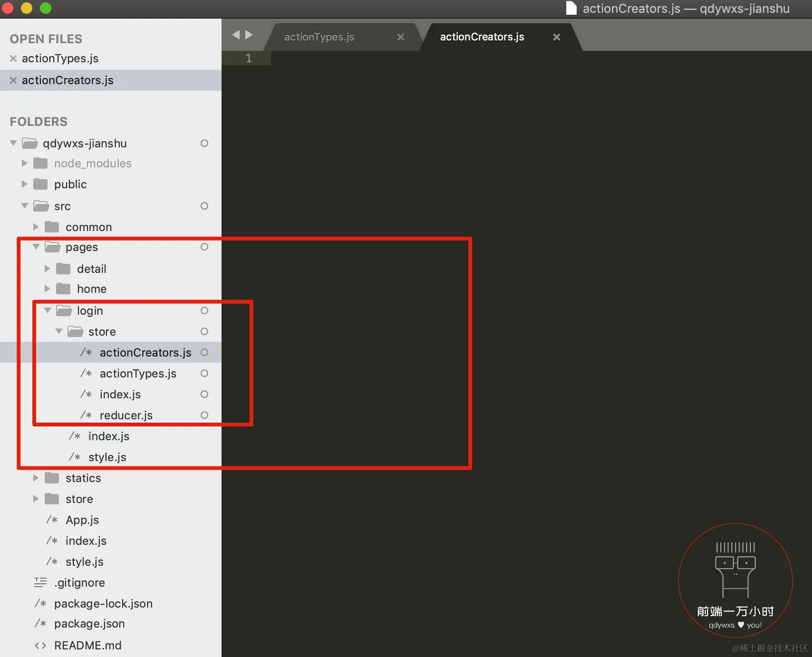The width and height of the screenshot is (812, 657).
Task: Click the pages open-folder icon
Action: coord(53,247)
